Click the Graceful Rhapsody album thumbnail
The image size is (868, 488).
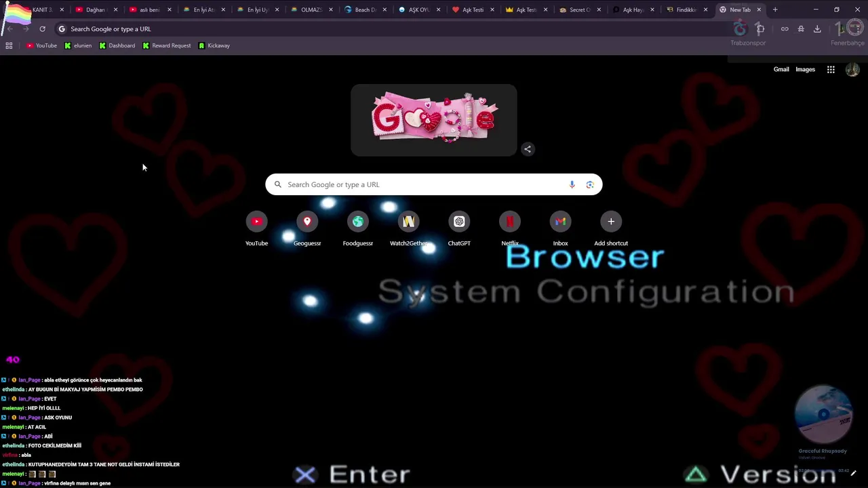tap(823, 415)
